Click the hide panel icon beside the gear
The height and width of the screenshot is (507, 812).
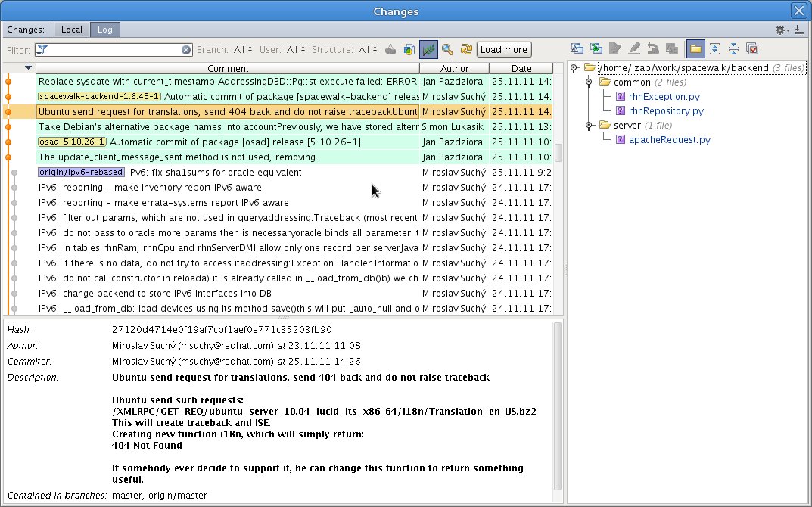click(x=799, y=30)
